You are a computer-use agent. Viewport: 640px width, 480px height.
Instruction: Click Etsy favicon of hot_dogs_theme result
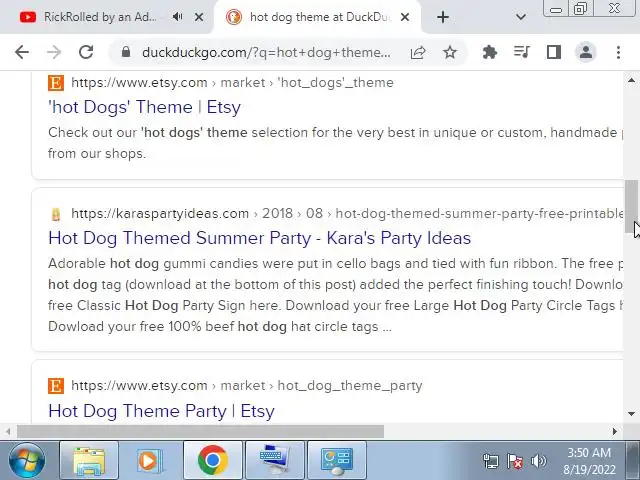[x=56, y=83]
